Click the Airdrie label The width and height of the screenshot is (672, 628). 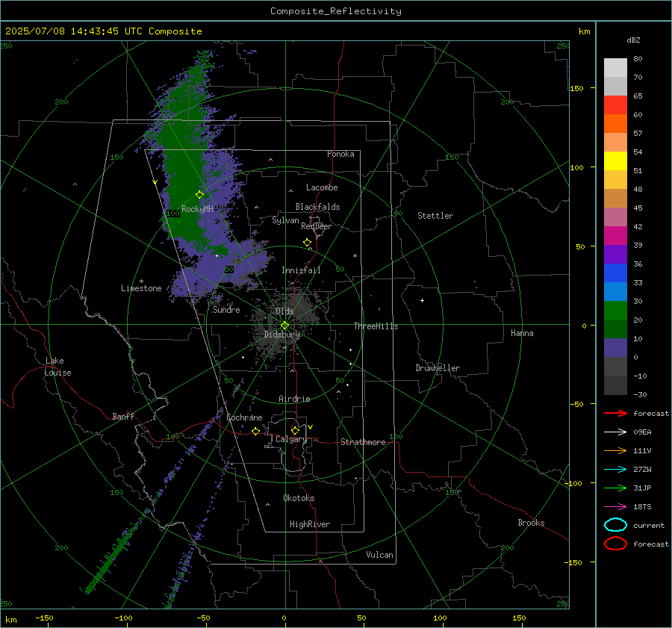click(x=294, y=399)
